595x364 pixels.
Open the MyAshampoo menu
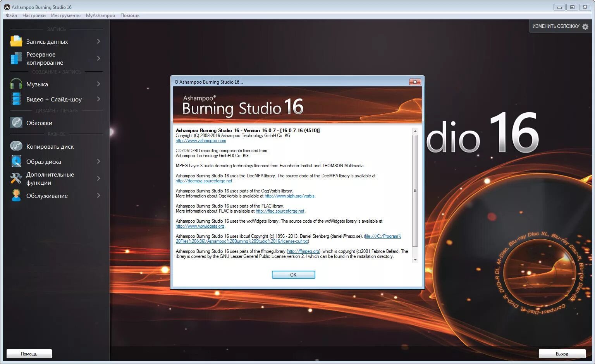(x=100, y=15)
